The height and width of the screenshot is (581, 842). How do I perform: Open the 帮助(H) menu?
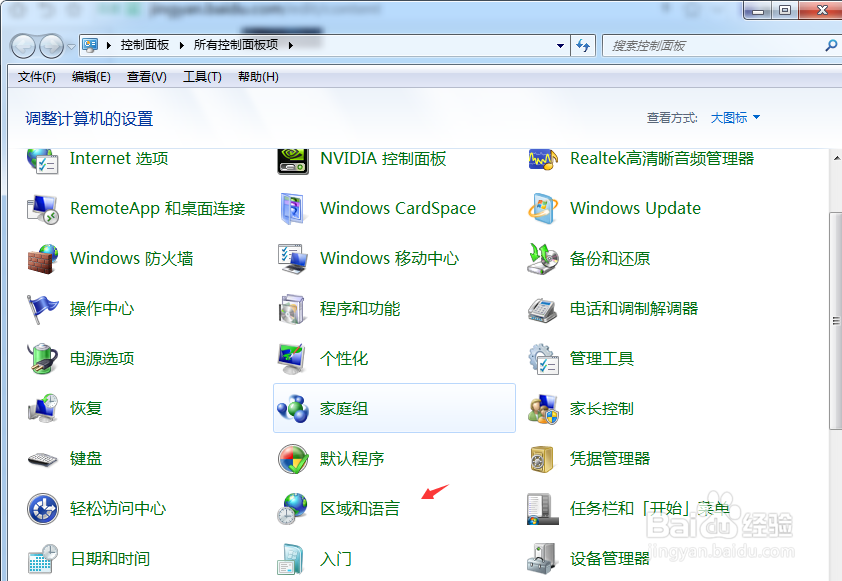[x=258, y=77]
